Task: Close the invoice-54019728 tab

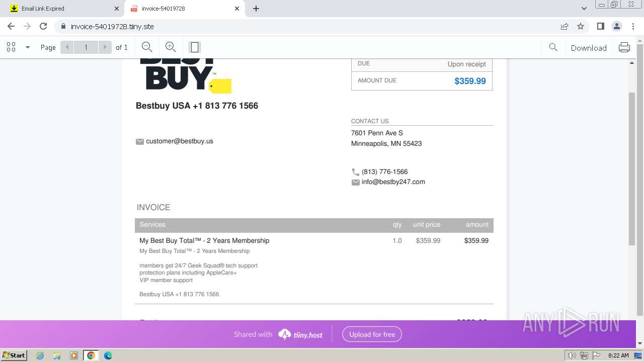Action: pyautogui.click(x=237, y=9)
